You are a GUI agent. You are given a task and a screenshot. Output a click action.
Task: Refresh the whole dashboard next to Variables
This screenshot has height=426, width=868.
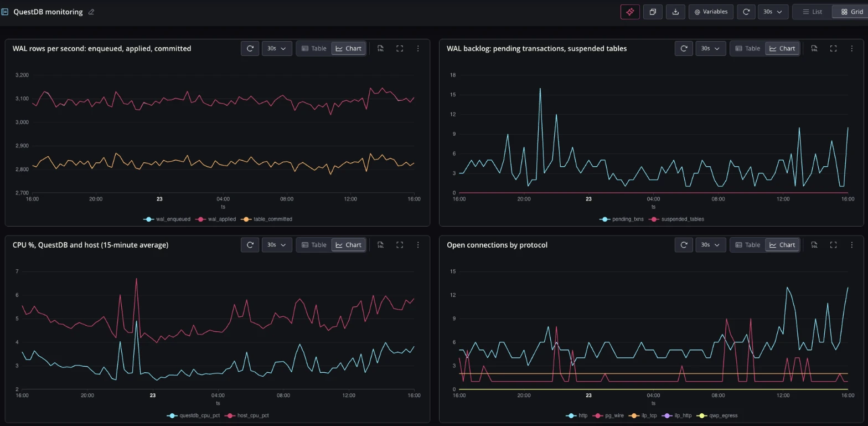pos(746,12)
